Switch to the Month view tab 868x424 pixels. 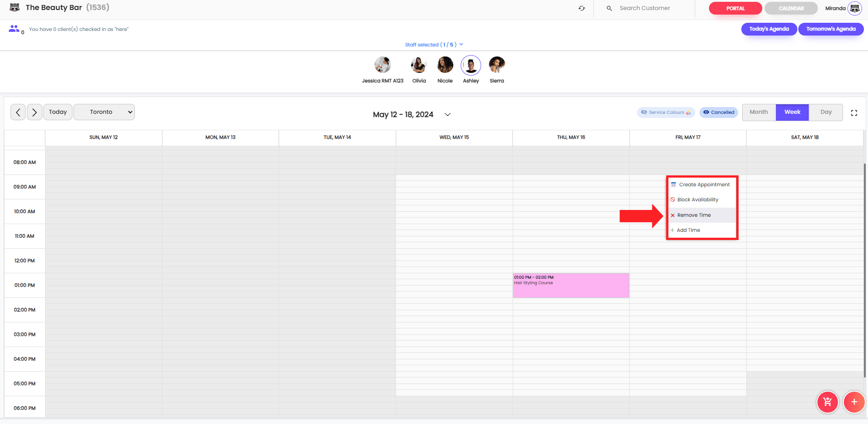[x=759, y=112]
